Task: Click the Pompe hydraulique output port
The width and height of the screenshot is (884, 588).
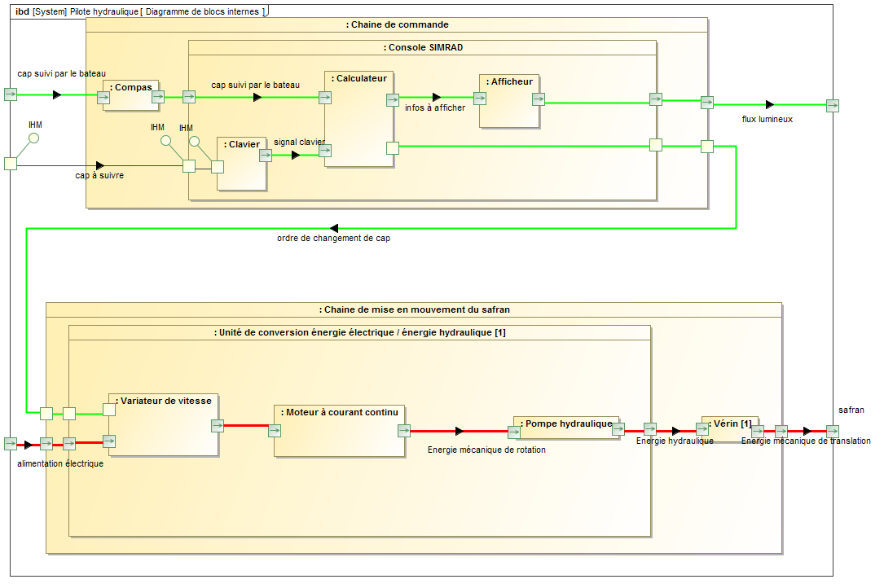Action: tap(618, 428)
